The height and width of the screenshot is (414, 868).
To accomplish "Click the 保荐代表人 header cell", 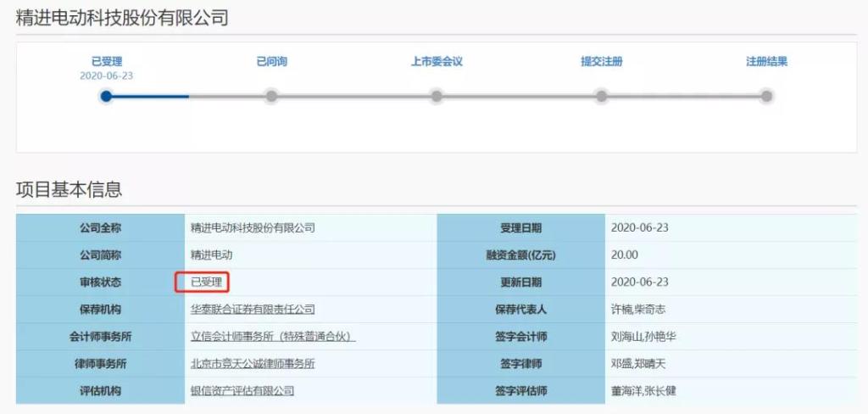I will click(x=521, y=310).
